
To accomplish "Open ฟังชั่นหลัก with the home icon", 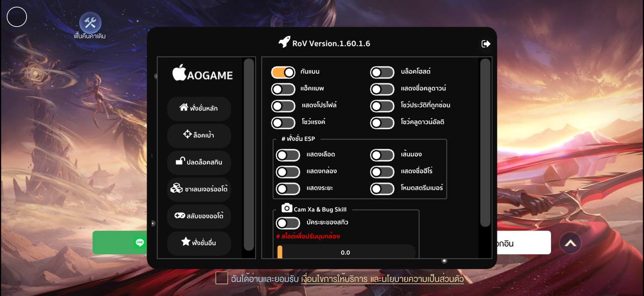I will pyautogui.click(x=199, y=108).
